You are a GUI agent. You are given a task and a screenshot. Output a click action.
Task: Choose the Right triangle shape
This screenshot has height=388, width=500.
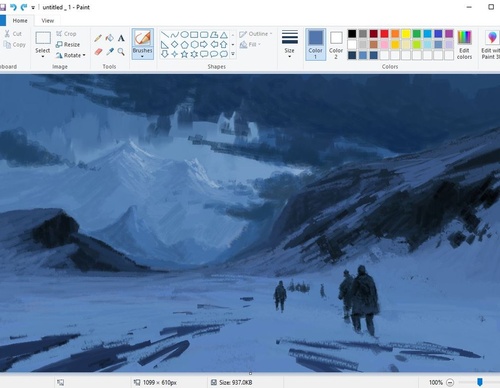click(165, 44)
